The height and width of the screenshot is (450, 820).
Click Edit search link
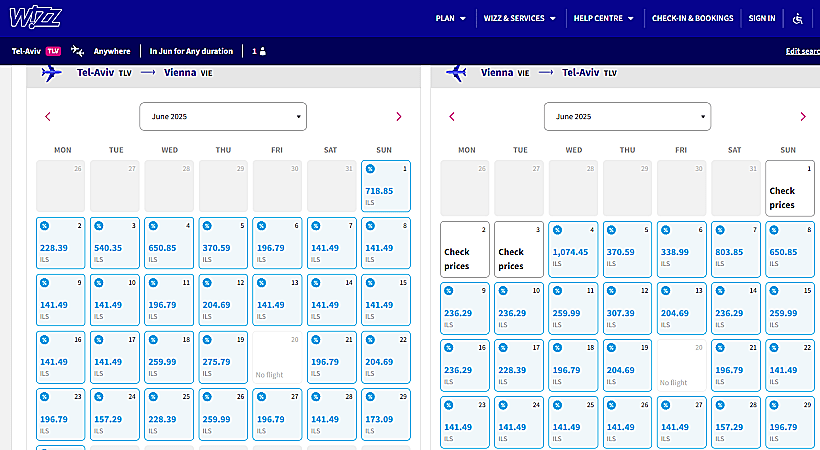[802, 51]
